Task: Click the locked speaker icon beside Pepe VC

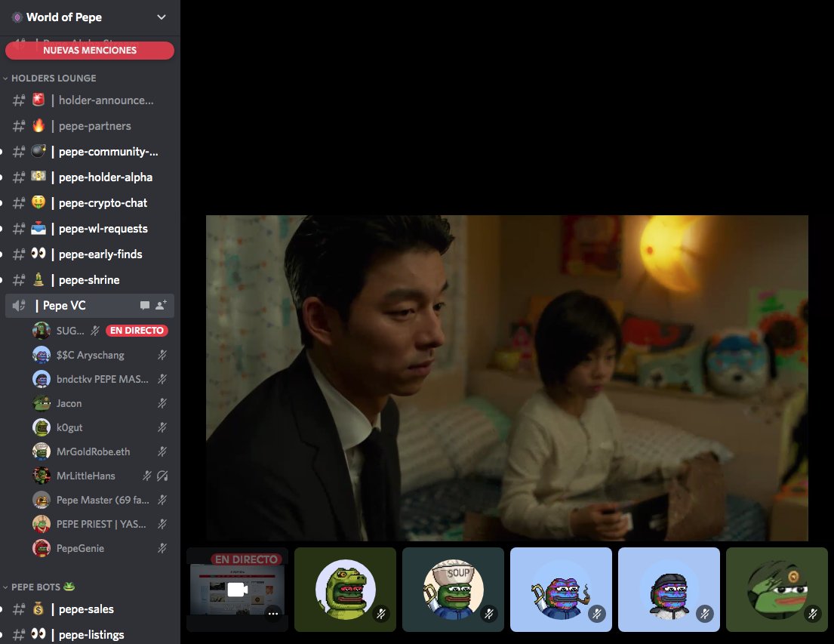Action: (x=17, y=305)
